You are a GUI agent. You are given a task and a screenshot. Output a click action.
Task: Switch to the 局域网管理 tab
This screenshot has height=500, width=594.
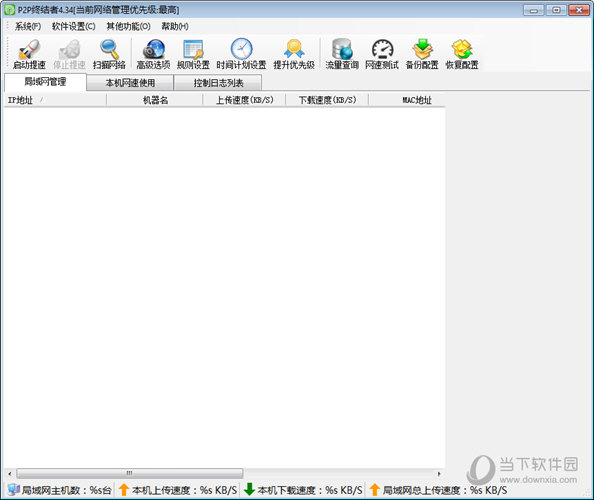(45, 82)
